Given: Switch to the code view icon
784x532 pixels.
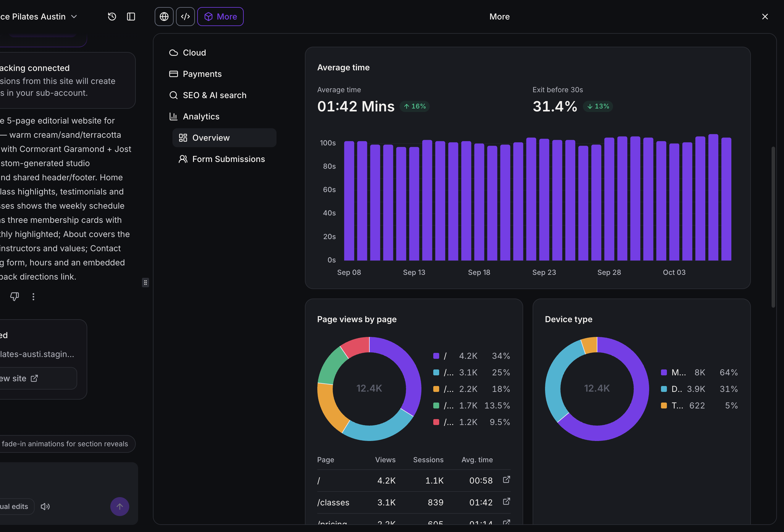Looking at the screenshot, I should click(x=185, y=17).
